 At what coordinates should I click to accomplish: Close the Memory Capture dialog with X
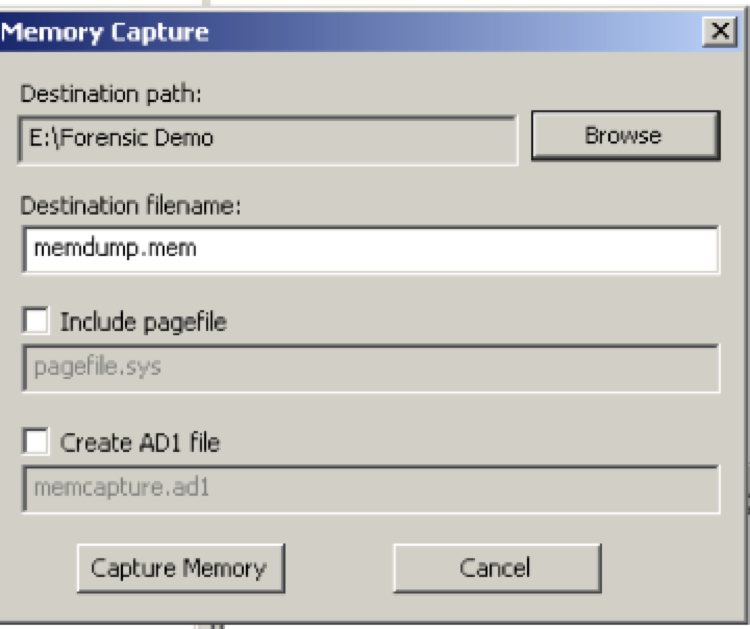click(719, 32)
